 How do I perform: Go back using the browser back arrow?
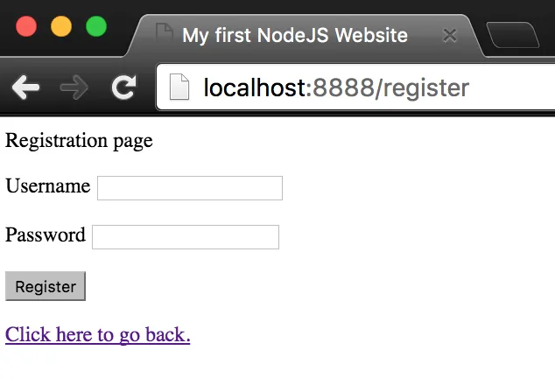tap(25, 87)
